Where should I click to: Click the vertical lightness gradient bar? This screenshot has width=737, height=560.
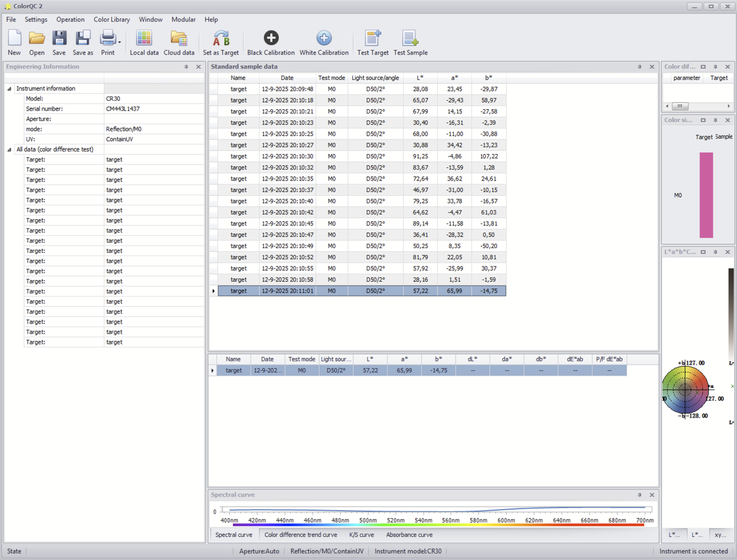731,313
